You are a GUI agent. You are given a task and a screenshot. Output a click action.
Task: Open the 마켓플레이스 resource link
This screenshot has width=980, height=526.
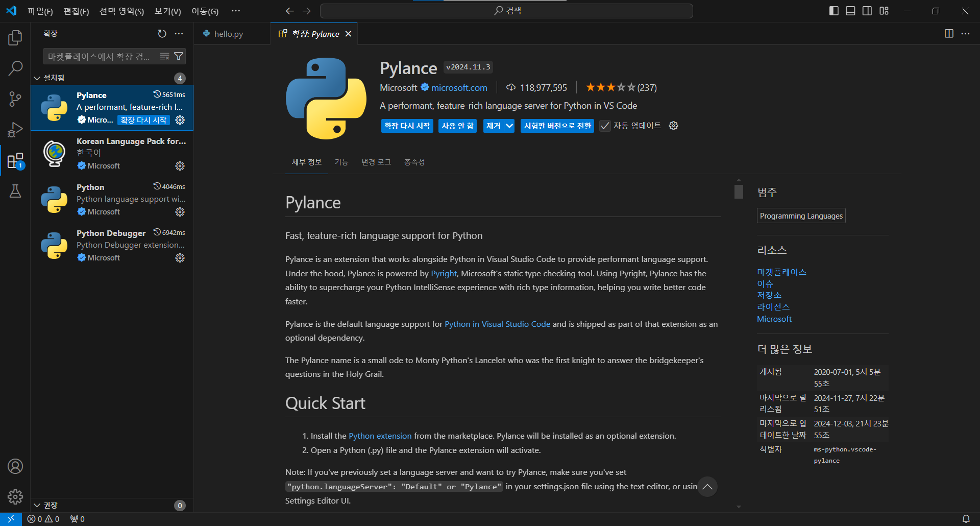coord(781,272)
